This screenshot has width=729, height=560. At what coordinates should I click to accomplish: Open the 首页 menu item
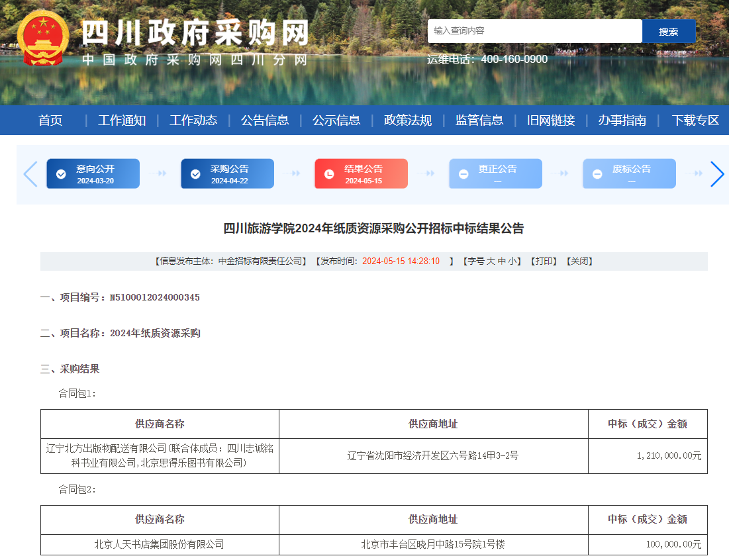tap(50, 120)
